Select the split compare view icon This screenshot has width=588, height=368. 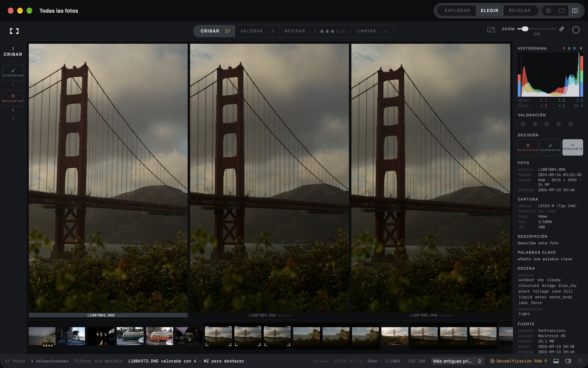point(575,11)
